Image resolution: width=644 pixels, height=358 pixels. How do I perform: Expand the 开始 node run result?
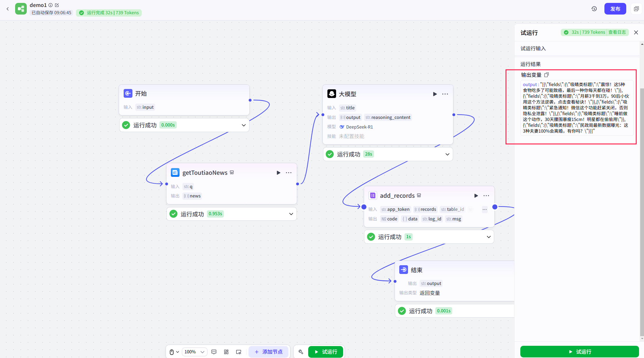pos(244,125)
